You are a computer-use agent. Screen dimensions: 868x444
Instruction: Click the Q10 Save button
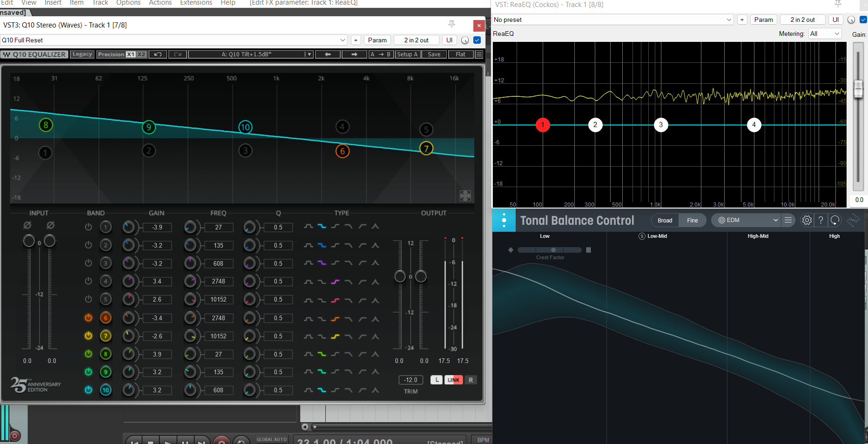[x=434, y=54]
